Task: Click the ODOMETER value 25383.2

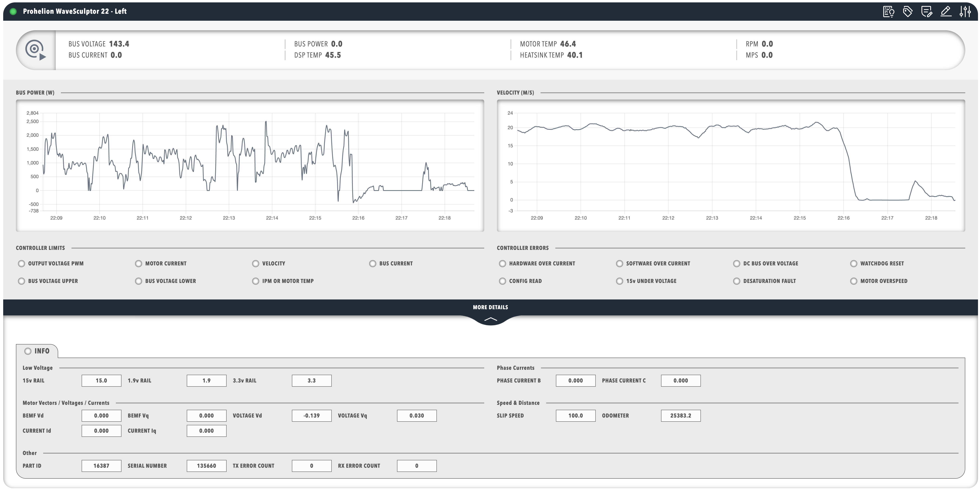Action: [x=681, y=416]
